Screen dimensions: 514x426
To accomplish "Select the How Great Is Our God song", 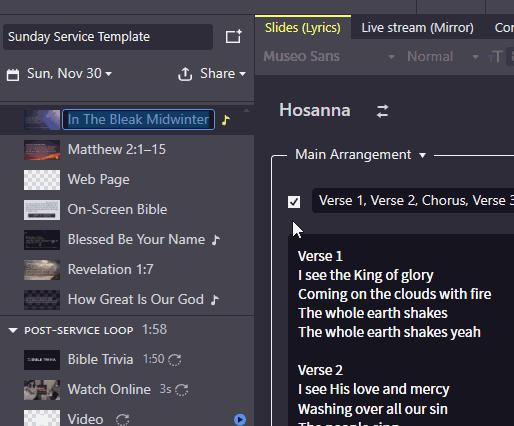I will coord(127,300).
